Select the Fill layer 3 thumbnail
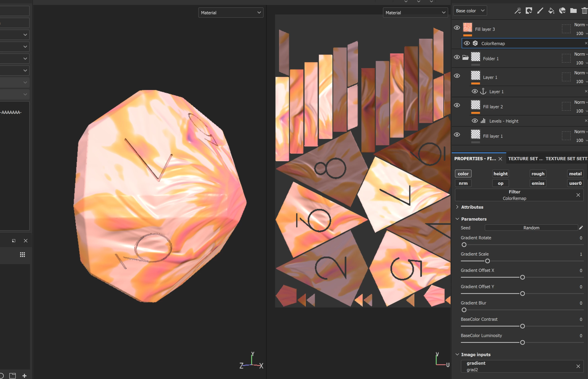Image resolution: width=588 pixels, height=379 pixels. click(467, 27)
